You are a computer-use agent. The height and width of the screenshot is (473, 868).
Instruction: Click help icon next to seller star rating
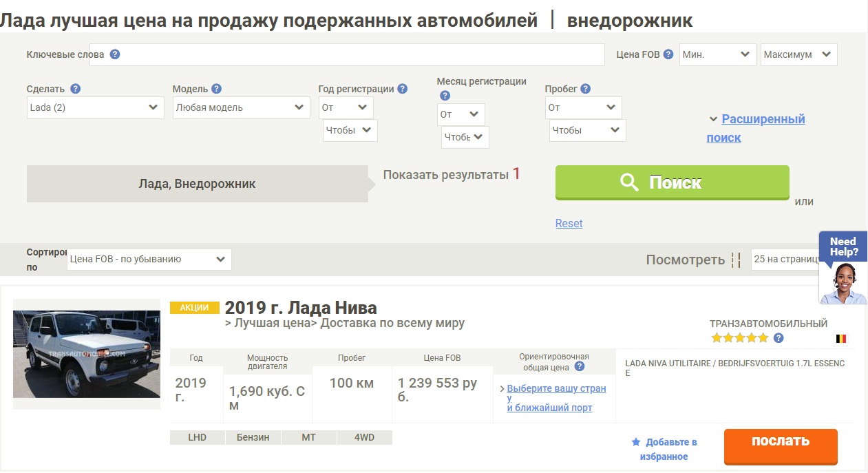click(x=779, y=338)
